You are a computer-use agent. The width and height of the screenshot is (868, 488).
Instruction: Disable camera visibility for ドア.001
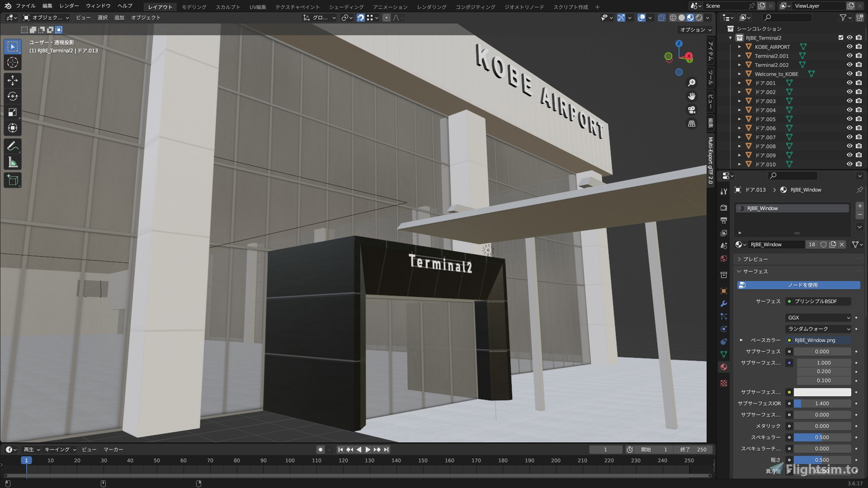(859, 82)
